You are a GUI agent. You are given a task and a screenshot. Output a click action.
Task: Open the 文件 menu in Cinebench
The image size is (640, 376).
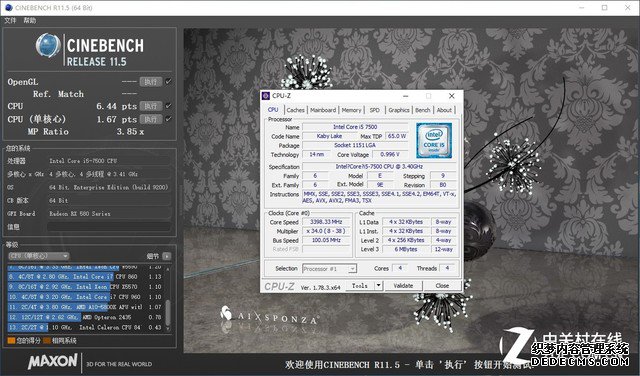[x=10, y=20]
